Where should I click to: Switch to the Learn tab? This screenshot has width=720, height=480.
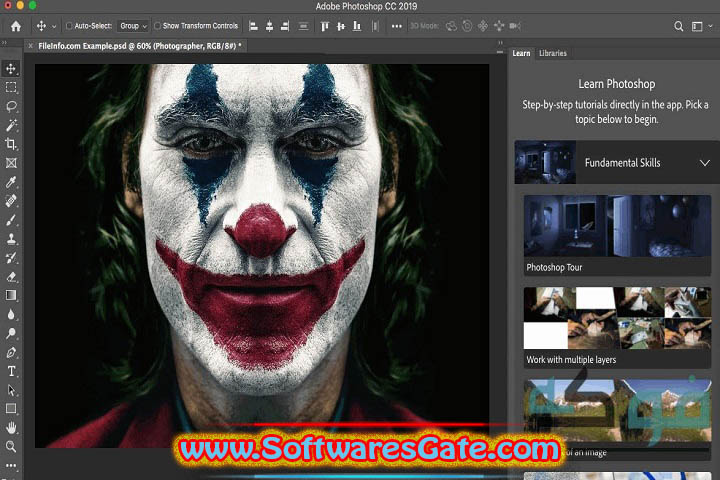pos(521,53)
